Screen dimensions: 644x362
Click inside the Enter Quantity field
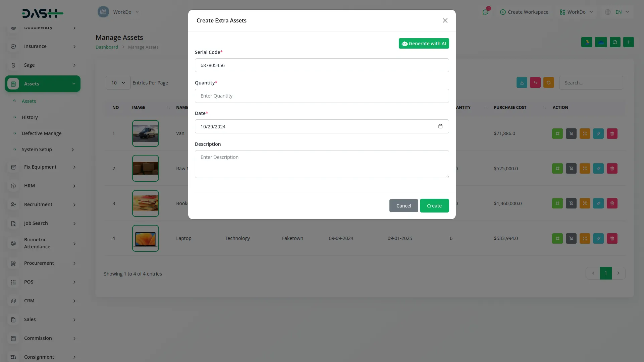(x=322, y=96)
